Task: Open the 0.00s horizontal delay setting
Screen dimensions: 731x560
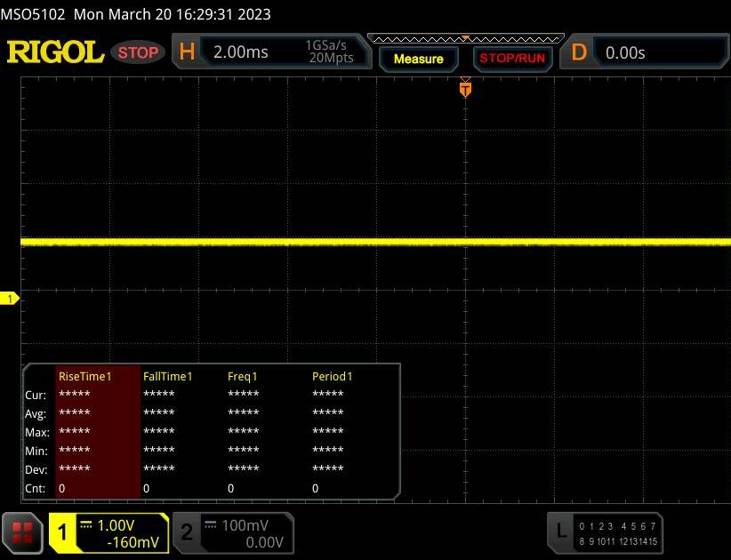Action: click(x=626, y=52)
